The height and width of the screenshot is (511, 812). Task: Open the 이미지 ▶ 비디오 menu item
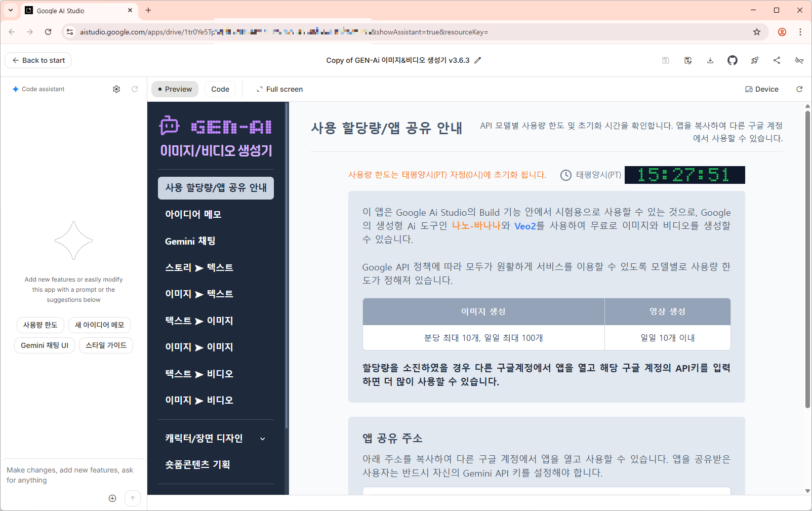pos(216,400)
